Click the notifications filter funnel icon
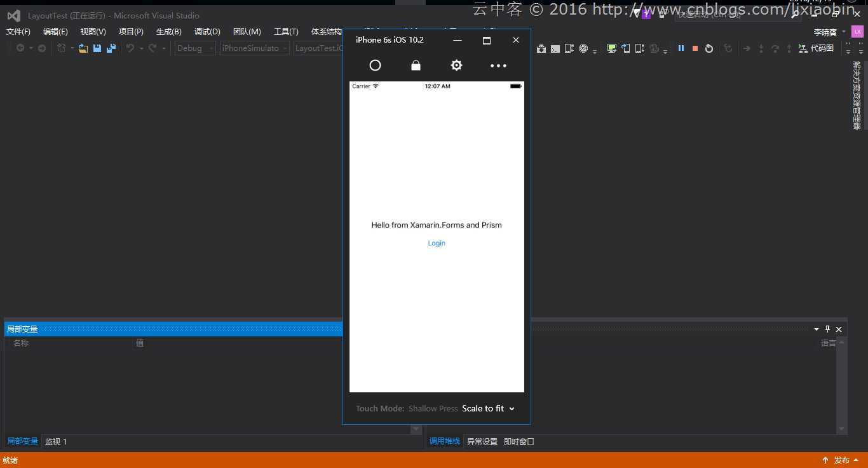 tap(636, 13)
